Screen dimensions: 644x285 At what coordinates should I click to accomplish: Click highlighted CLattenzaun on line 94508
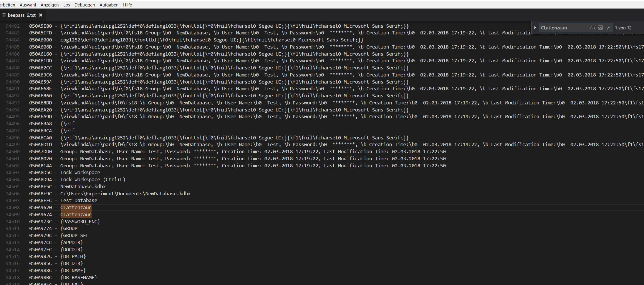coord(76,207)
